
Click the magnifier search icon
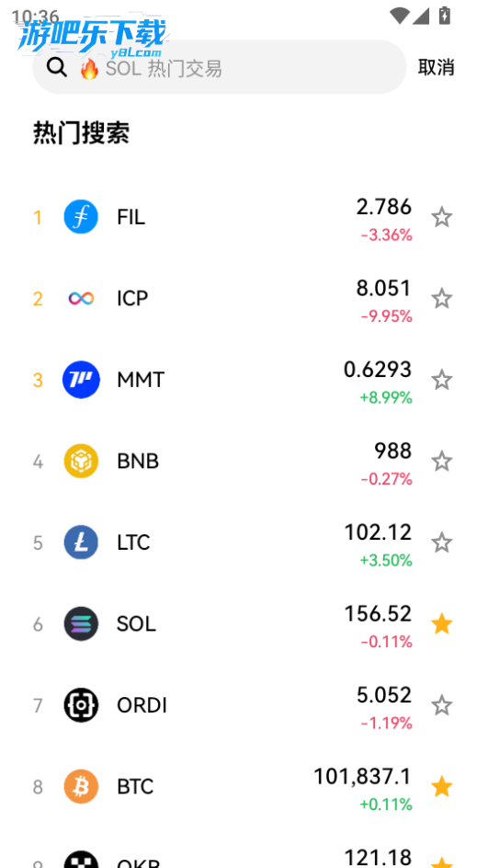coord(56,67)
